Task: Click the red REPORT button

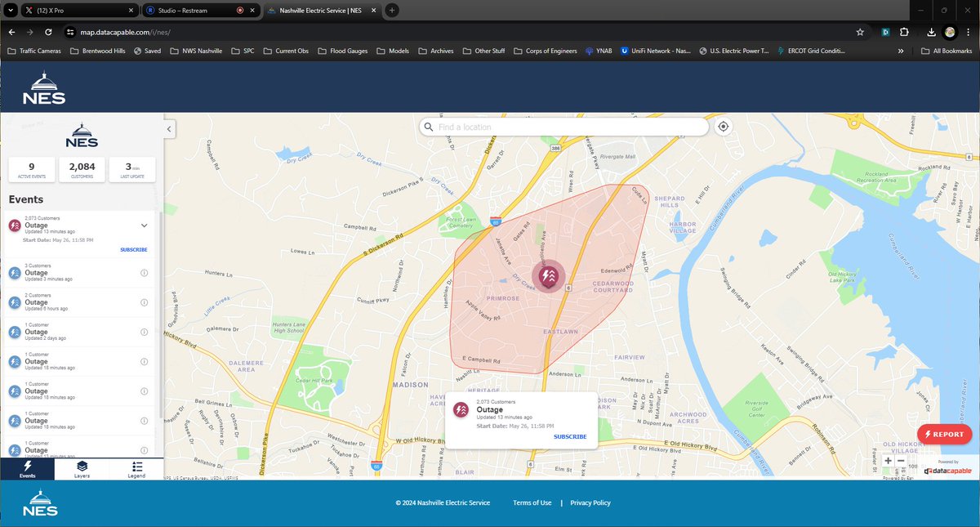Action: click(x=945, y=434)
